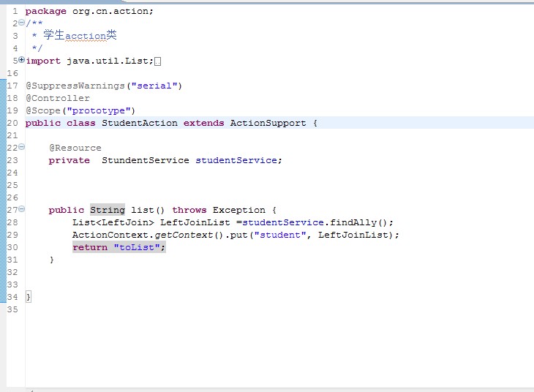The height and width of the screenshot is (392, 534).
Task: Click the studentService field declaration on line 23
Action: point(236,160)
